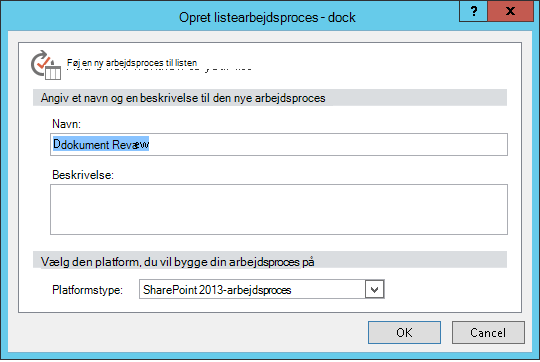Dismiss the dialog with the Cancel button
The width and height of the screenshot is (540, 362).
488,332
